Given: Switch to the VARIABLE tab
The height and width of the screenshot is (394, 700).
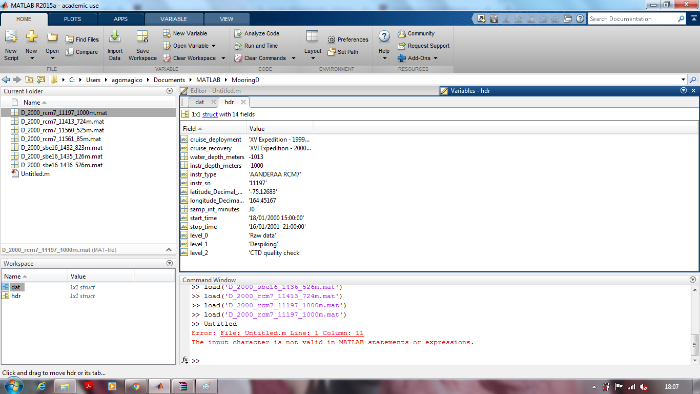Looking at the screenshot, I should click(x=174, y=19).
